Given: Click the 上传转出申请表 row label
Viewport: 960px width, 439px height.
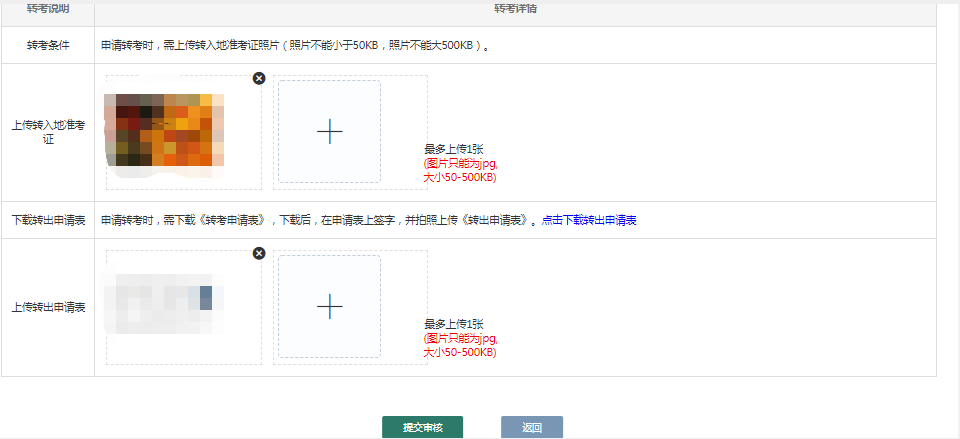Looking at the screenshot, I should [x=48, y=307].
